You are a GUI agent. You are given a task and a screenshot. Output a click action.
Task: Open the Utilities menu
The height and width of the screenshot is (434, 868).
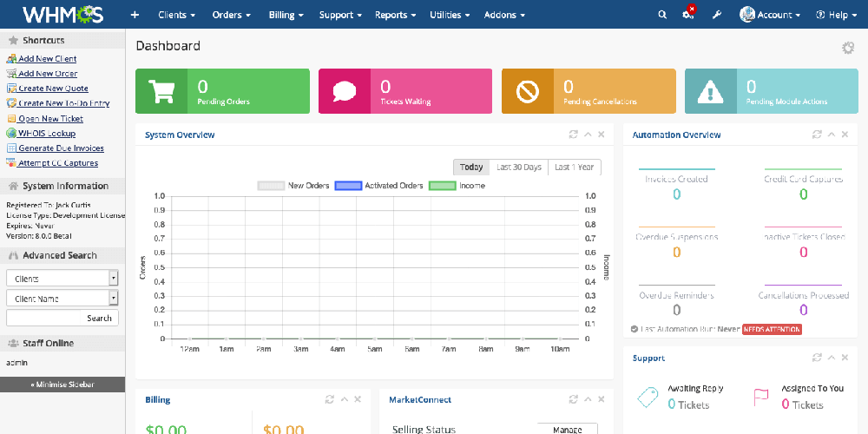(x=450, y=15)
